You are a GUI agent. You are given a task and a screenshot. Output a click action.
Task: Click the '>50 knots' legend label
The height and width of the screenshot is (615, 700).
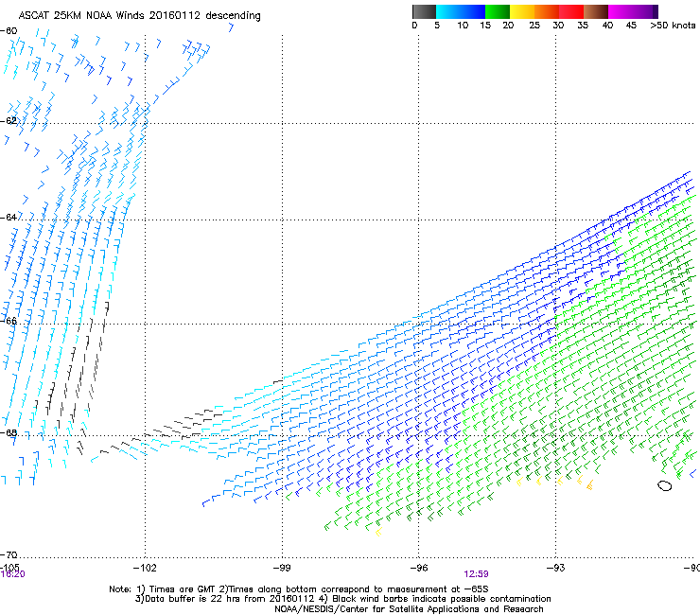click(x=673, y=26)
